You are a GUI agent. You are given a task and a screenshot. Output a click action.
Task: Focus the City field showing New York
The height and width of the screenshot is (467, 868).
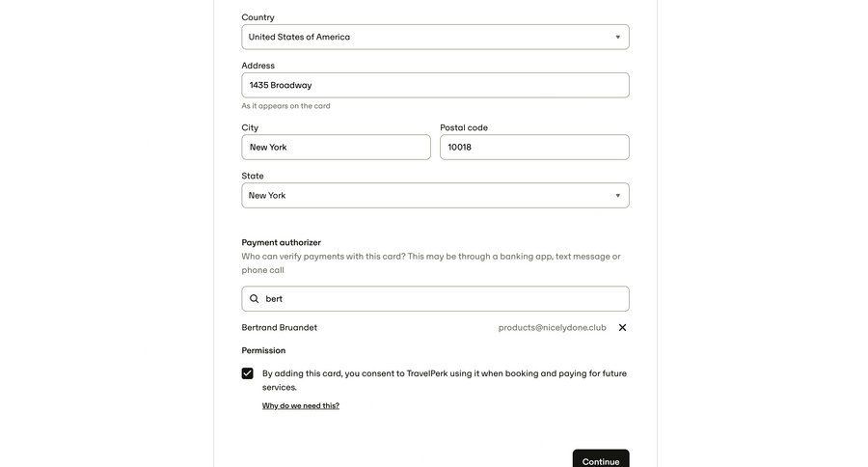click(336, 148)
